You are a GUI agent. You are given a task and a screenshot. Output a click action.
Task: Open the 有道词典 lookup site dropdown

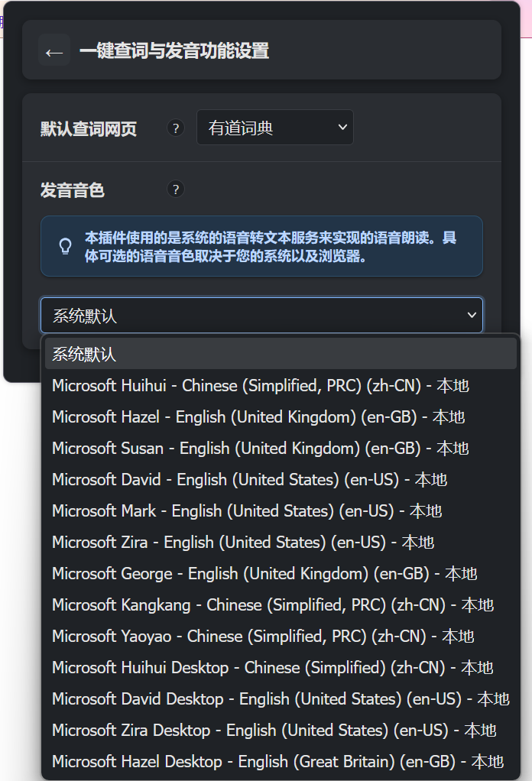tap(275, 128)
